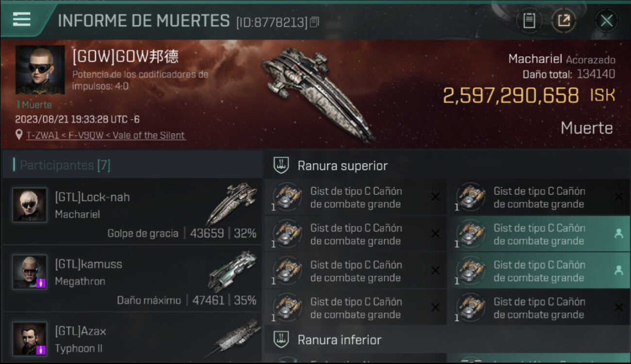Screen dimensions: 631x364
Task: Click the X mark on the first left cannon
Action: click(435, 197)
